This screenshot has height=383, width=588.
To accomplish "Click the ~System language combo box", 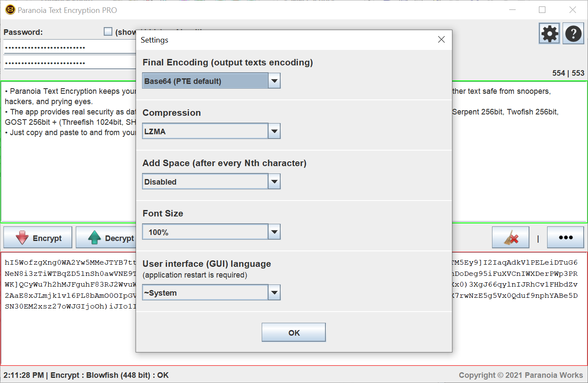I will pos(205,293).
